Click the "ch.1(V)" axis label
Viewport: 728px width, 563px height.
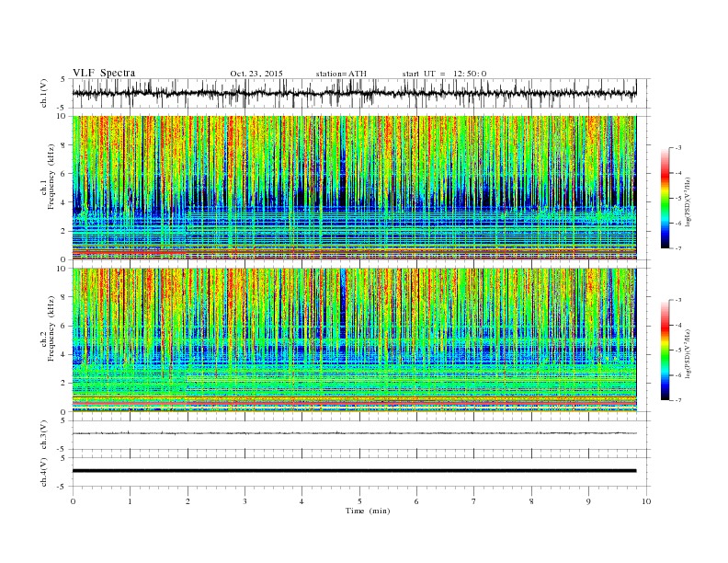tap(44, 93)
